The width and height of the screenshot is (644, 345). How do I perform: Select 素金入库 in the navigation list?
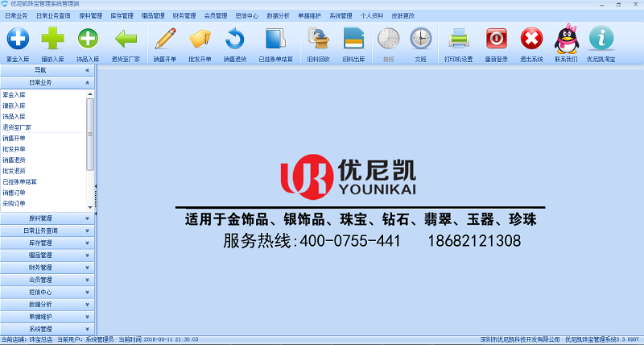14,94
